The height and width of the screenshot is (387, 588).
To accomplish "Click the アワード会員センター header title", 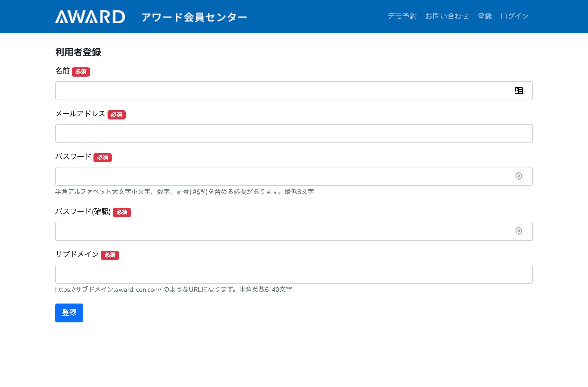I will pos(194,17).
